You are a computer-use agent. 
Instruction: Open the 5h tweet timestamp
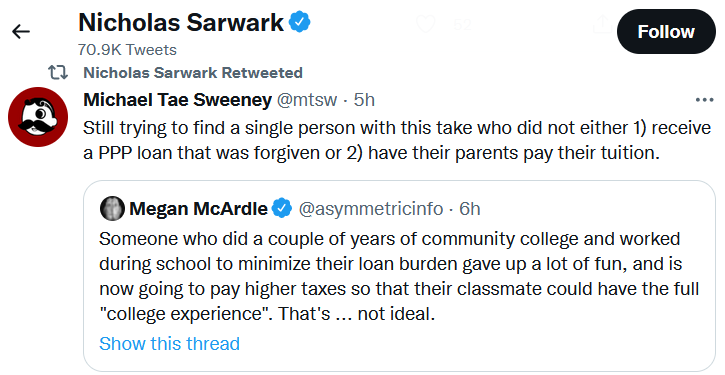364,100
